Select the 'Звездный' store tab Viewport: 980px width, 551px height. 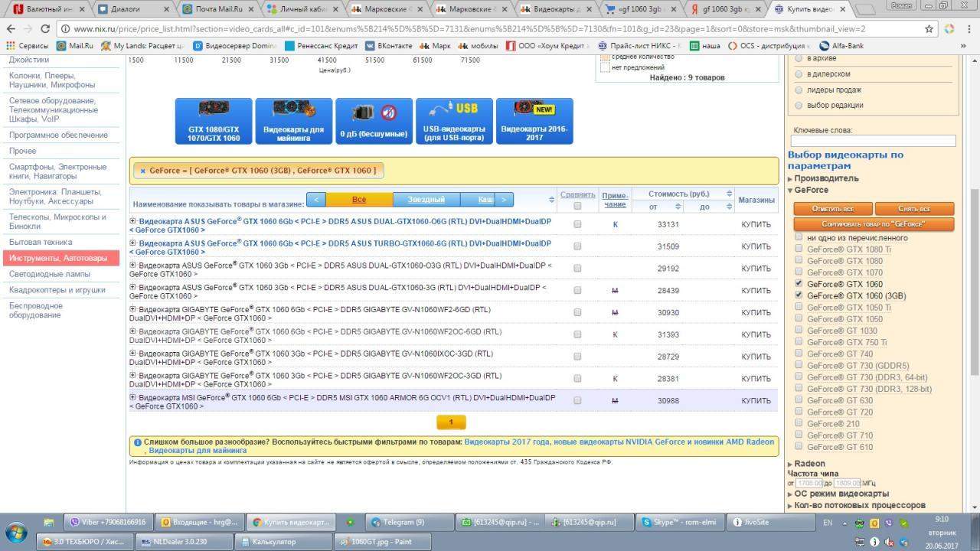click(x=426, y=199)
